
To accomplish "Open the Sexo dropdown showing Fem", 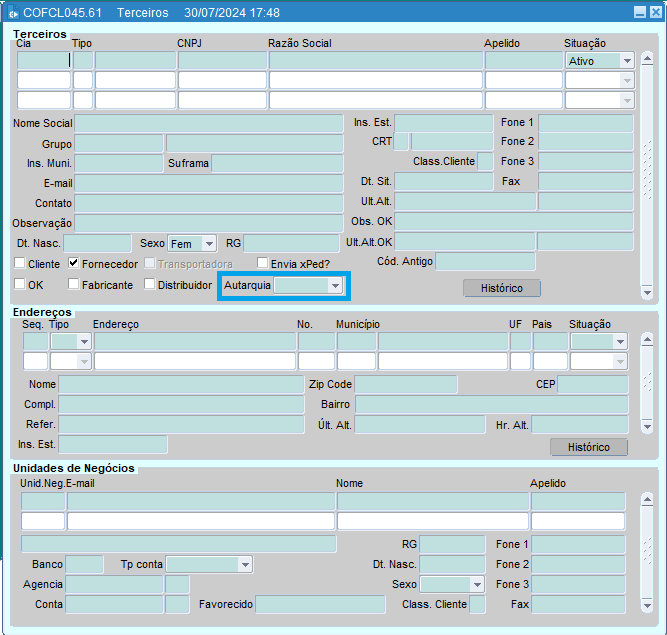I will (x=208, y=244).
